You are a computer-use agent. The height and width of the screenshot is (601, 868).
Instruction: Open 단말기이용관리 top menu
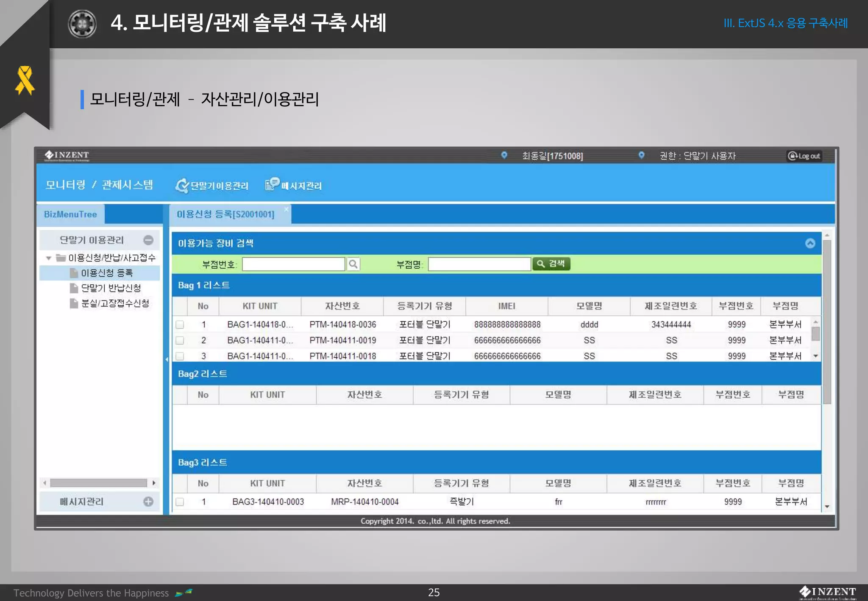212,185
